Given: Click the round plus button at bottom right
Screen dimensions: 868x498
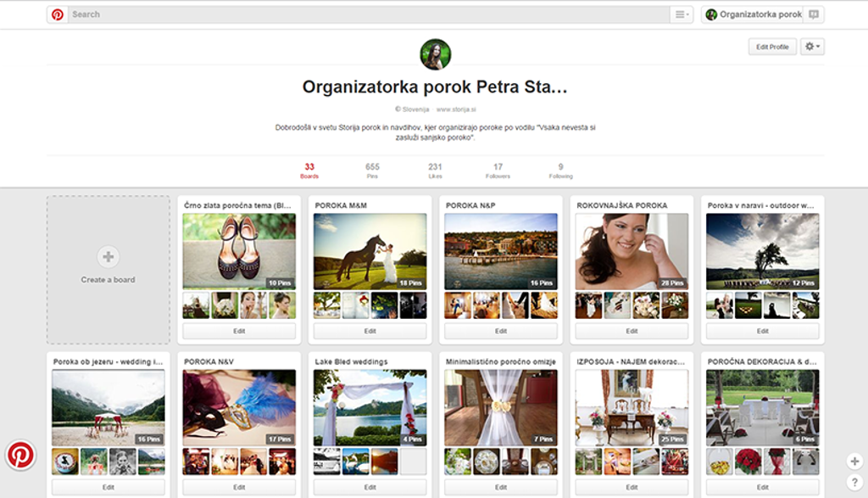Looking at the screenshot, I should [854, 461].
